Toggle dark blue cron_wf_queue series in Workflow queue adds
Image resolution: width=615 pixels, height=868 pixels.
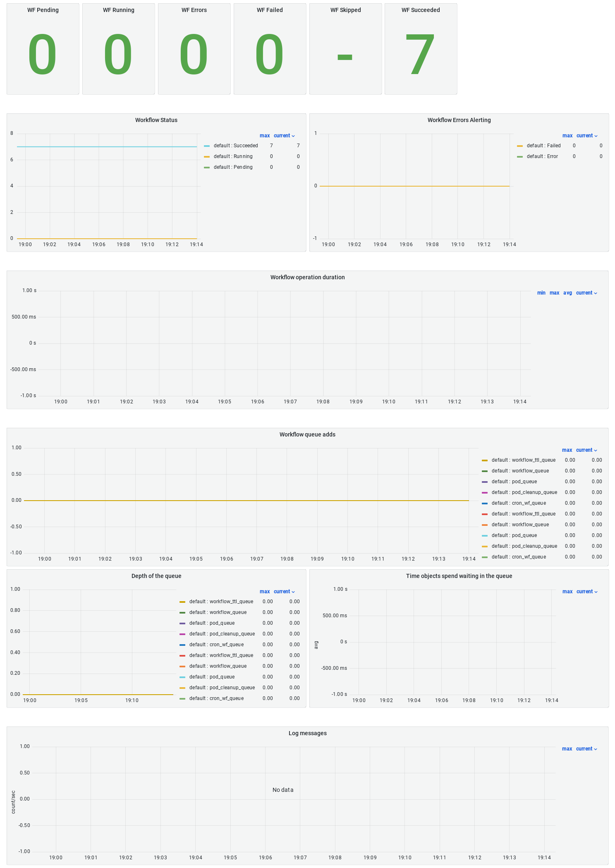(519, 503)
